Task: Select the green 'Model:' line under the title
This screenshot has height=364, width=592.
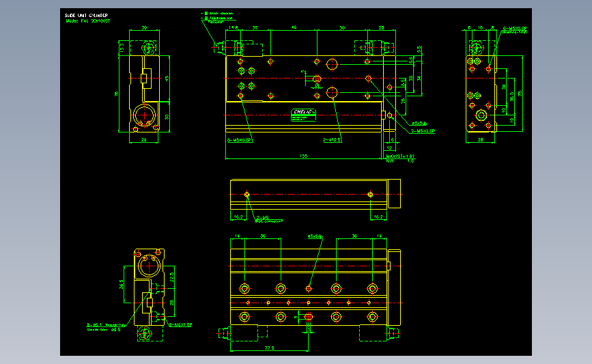Action: (88, 21)
